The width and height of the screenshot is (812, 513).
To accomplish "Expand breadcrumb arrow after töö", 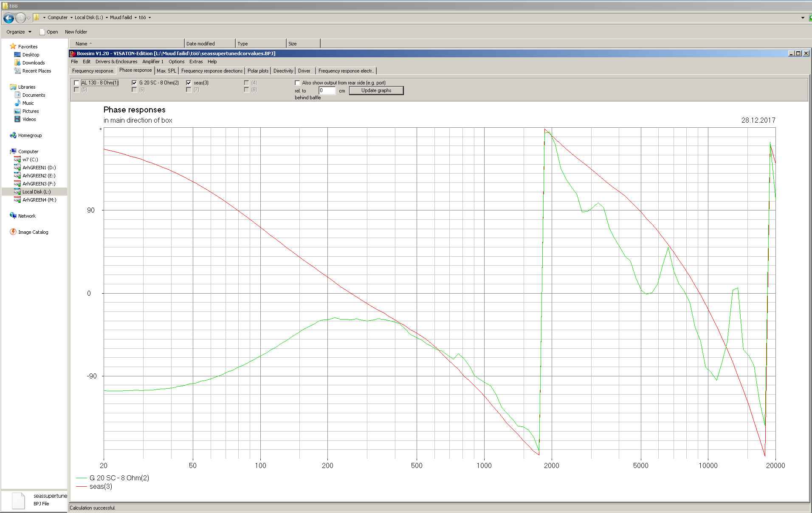I will click(x=149, y=18).
